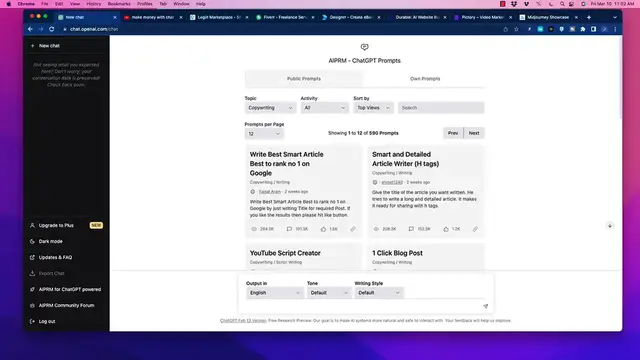Click thumbs-up icon on Smart and Detailed Article card
This screenshot has height=360, width=640.
(446, 229)
